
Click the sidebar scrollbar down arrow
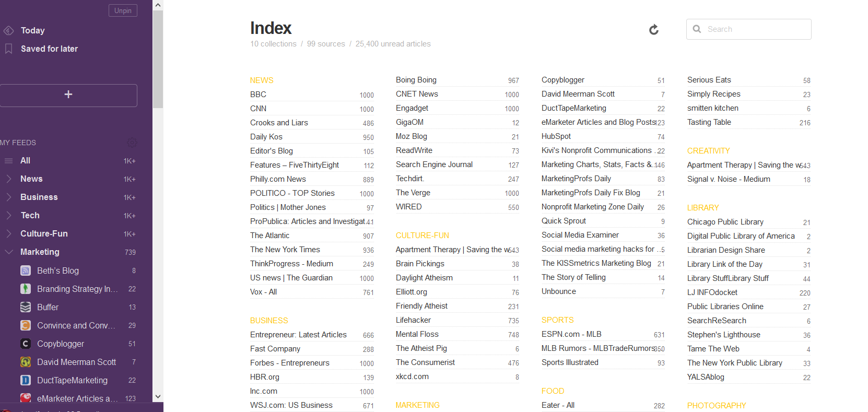pos(158,397)
